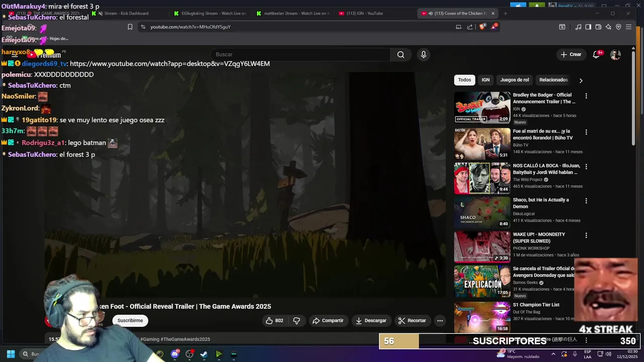Open NOS CALLÓ LA BOCA video thumbnail
Viewport: 644px width, 362px height.
coord(482,178)
